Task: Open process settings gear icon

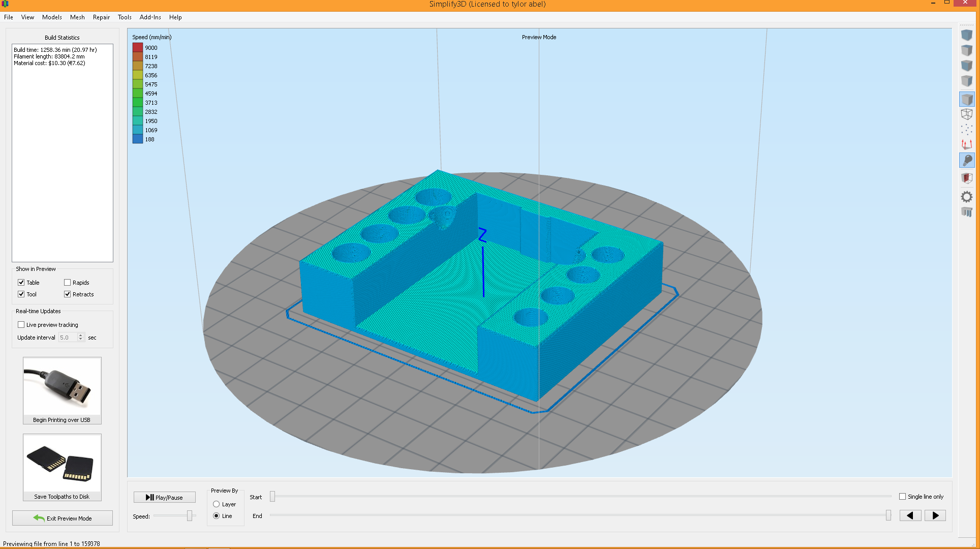Action: pyautogui.click(x=966, y=197)
